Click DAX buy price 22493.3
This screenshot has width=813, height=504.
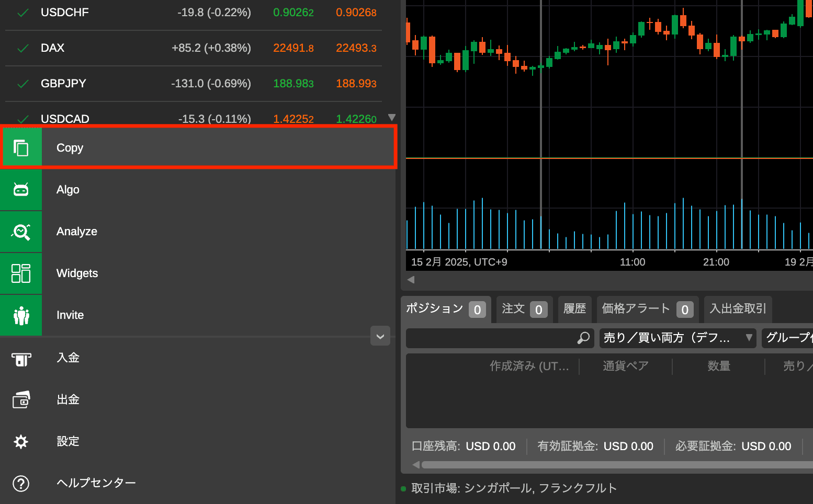point(356,48)
